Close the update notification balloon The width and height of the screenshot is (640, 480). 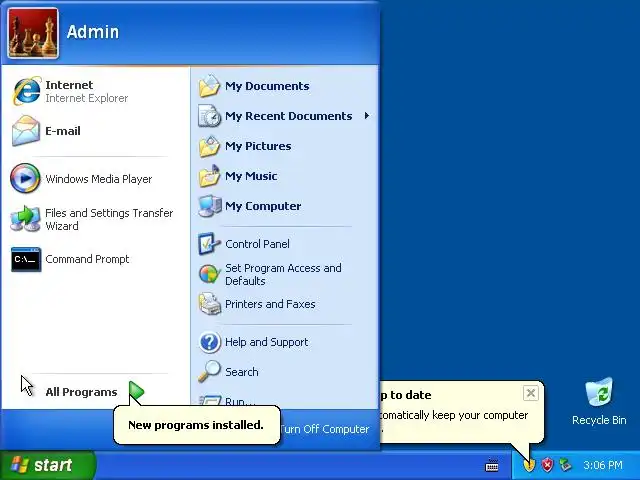(531, 393)
